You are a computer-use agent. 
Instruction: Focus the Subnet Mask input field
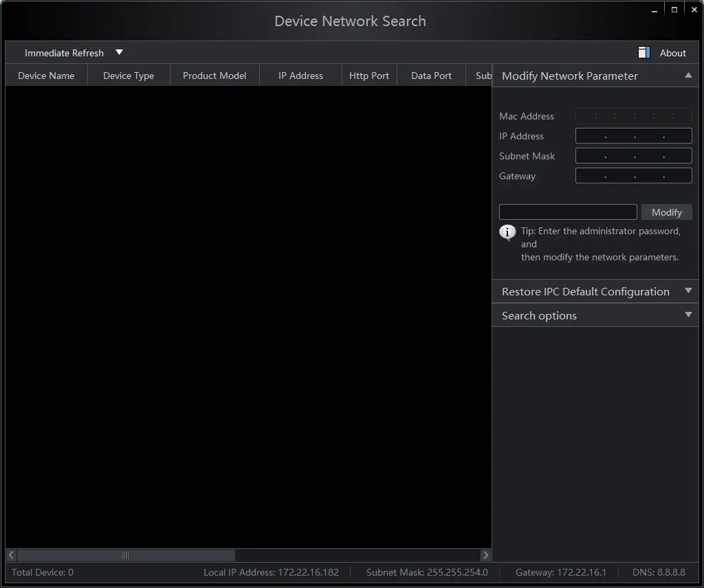coord(633,156)
